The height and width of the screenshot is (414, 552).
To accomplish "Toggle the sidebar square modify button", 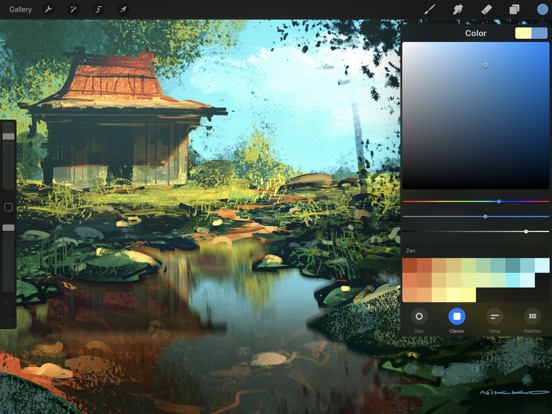I will (x=8, y=207).
